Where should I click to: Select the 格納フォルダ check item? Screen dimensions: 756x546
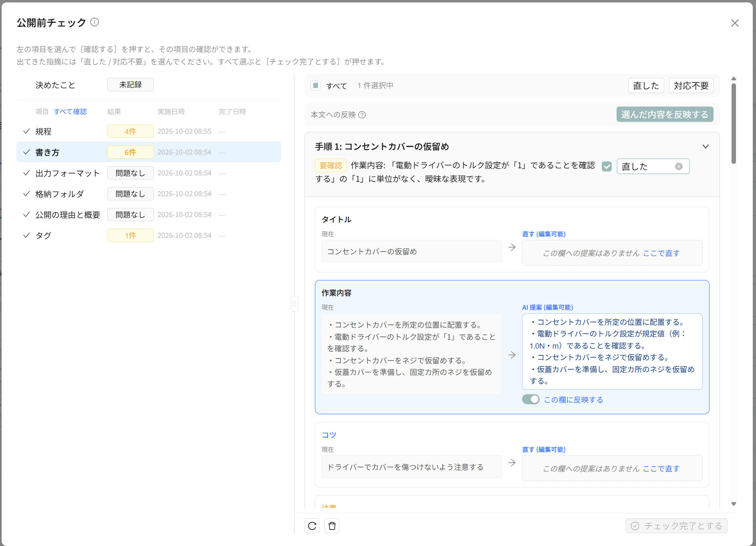[149, 194]
